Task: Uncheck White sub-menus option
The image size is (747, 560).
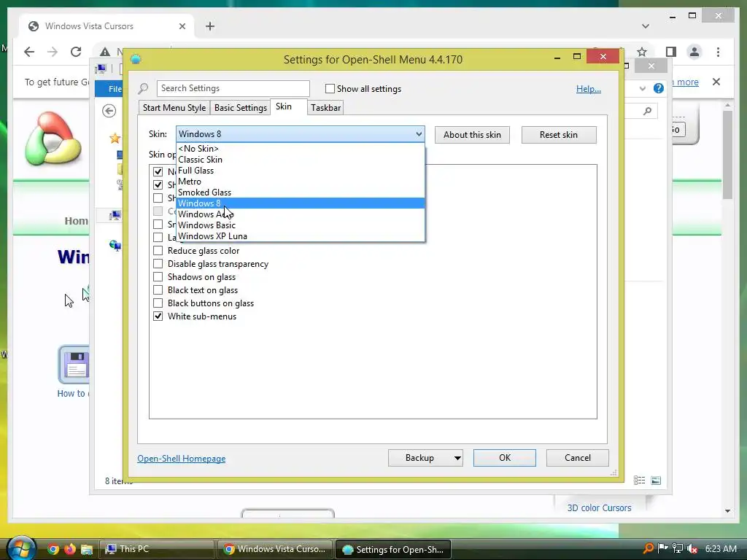Action: click(158, 316)
